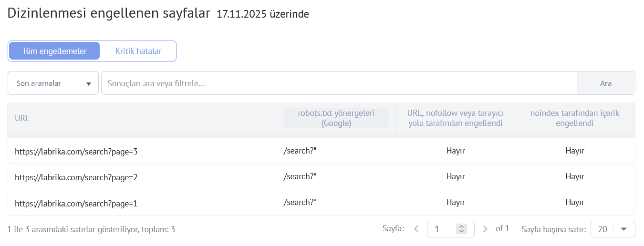Screen dimensions: 644x246
Task: Open the Son aramalar dropdown arrow
Action: coord(88,83)
